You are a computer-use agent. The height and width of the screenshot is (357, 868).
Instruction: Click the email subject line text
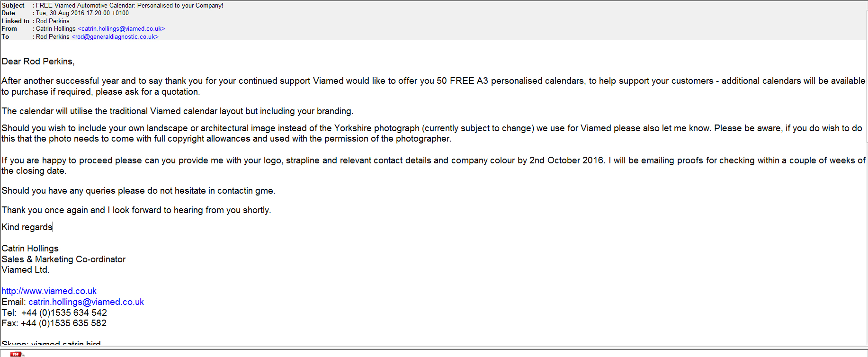tap(129, 6)
